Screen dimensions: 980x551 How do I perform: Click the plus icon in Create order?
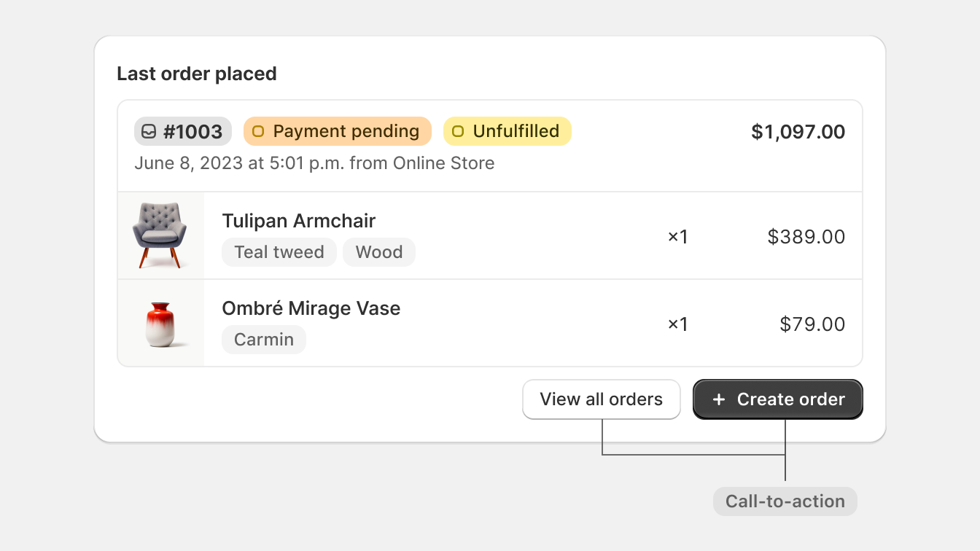(x=719, y=399)
